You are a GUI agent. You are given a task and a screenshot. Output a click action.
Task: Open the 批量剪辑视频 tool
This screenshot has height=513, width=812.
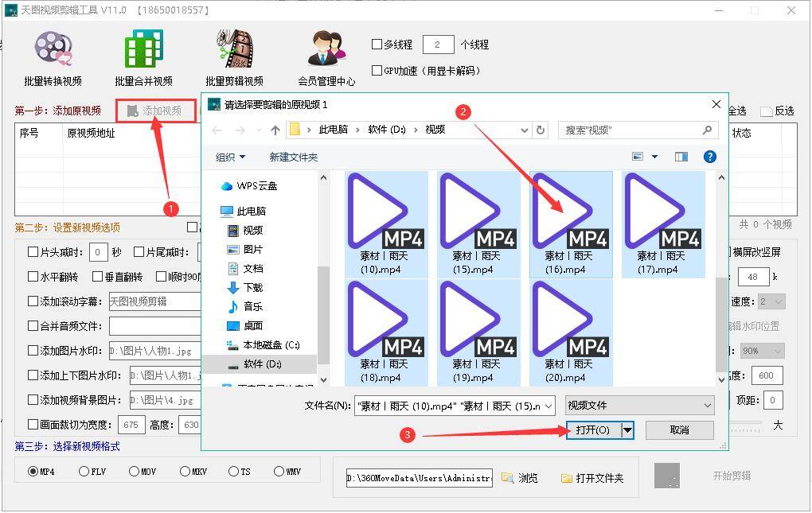pyautogui.click(x=235, y=58)
